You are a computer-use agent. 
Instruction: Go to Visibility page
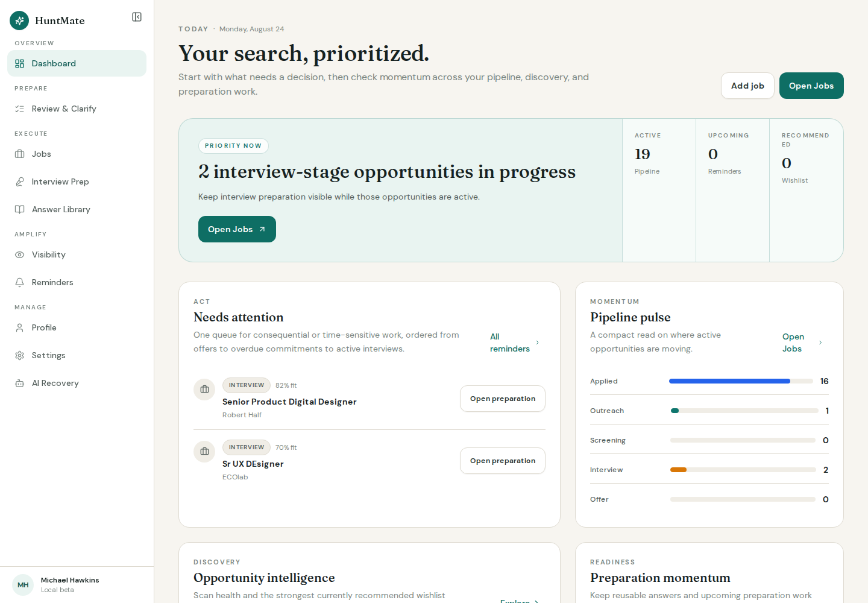(77, 254)
